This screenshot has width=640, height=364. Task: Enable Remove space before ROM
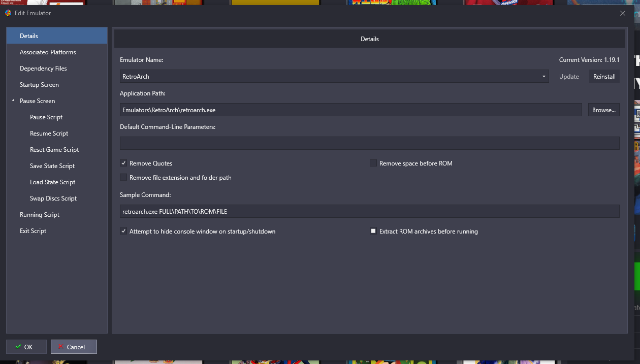pyautogui.click(x=373, y=163)
